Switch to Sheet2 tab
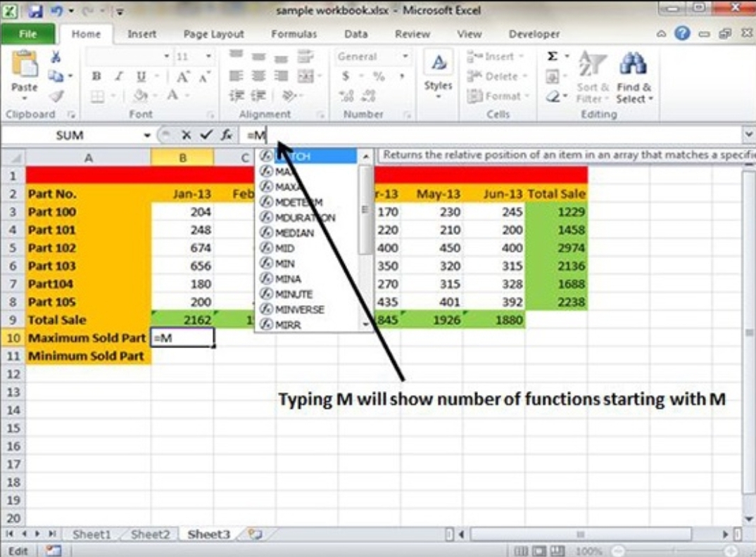Screen dimensions: 756x557 tap(150, 534)
